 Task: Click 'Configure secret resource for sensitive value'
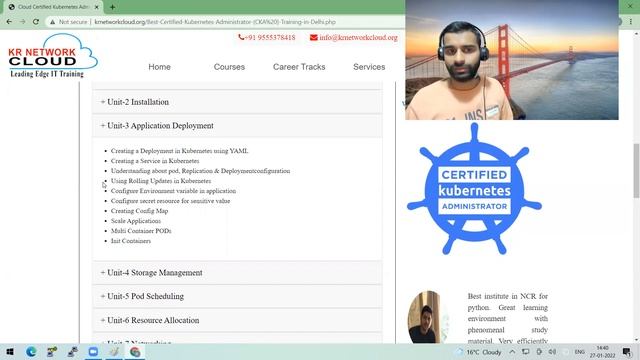(171, 201)
